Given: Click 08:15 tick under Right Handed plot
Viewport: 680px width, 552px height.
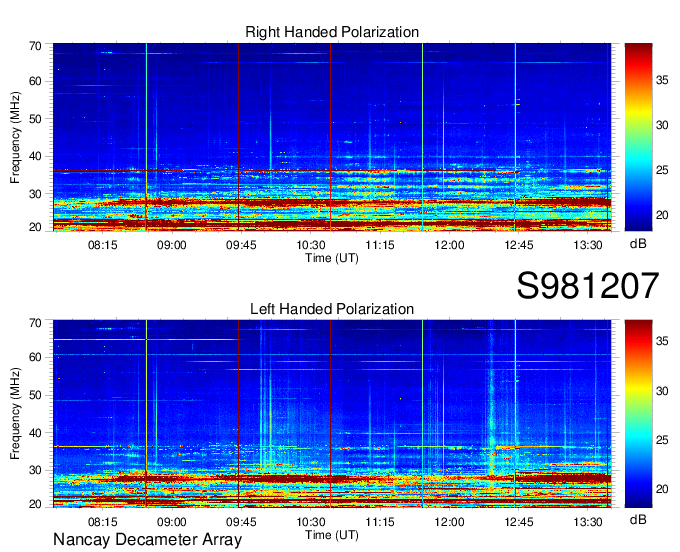Looking at the screenshot, I should [103, 245].
